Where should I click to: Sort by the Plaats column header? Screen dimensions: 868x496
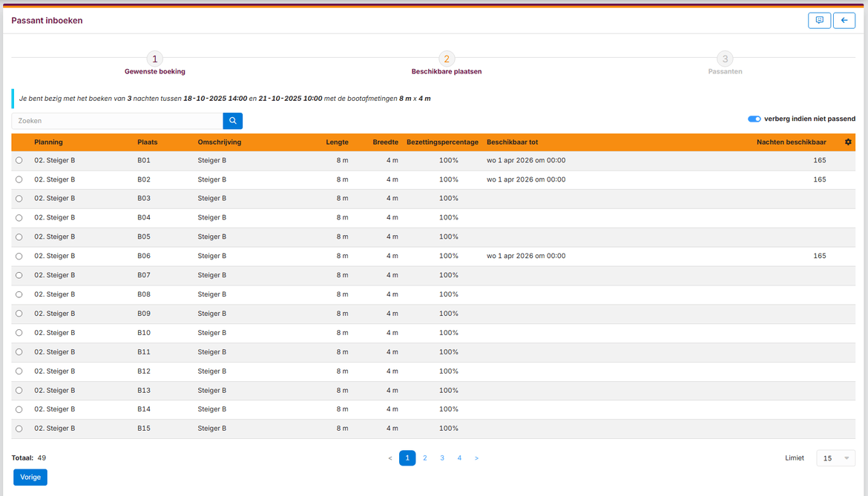tap(148, 142)
